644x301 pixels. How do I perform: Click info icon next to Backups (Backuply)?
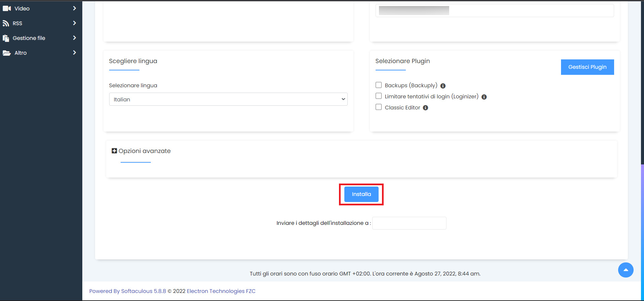point(443,86)
